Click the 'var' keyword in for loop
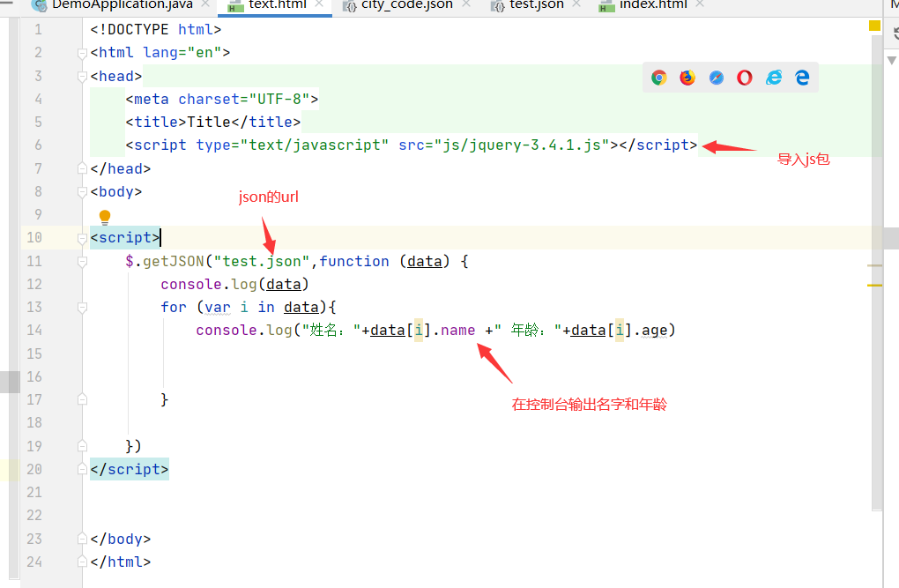The width and height of the screenshot is (899, 588). (218, 308)
